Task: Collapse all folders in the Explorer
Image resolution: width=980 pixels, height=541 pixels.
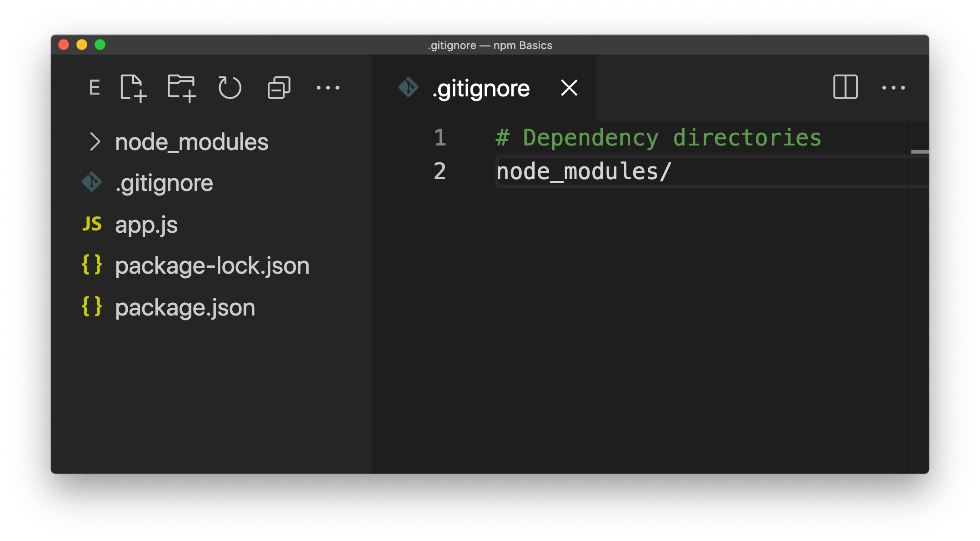Action: (x=278, y=88)
